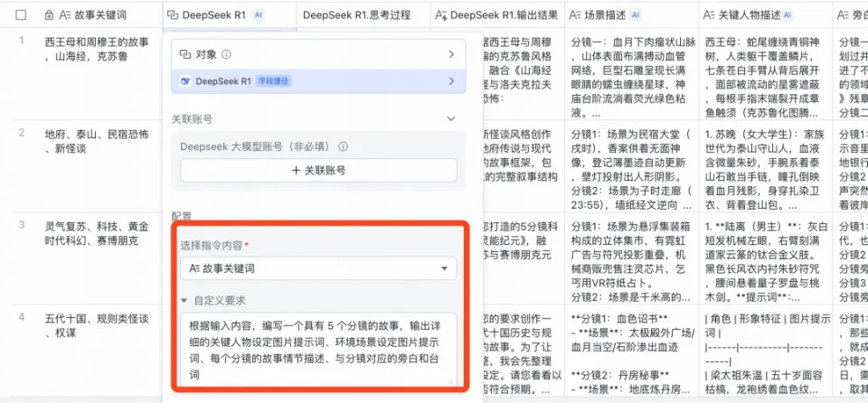This screenshot has width=868, height=403.
Task: Click the AI badge next to 场景描述
Action: [636, 15]
